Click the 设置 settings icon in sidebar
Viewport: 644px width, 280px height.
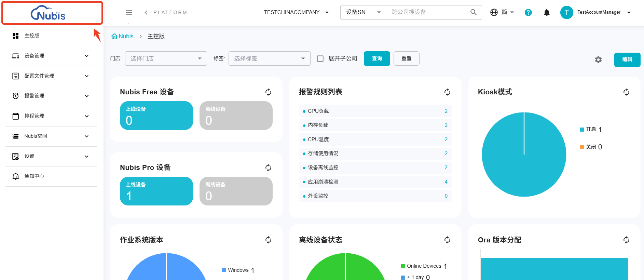click(x=16, y=156)
